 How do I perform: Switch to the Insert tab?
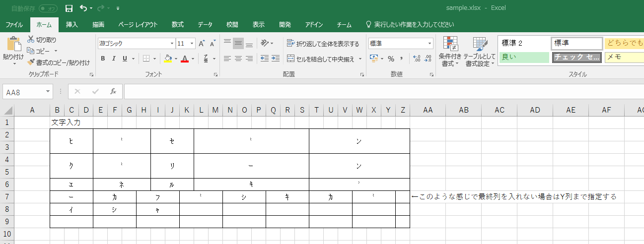coord(72,25)
